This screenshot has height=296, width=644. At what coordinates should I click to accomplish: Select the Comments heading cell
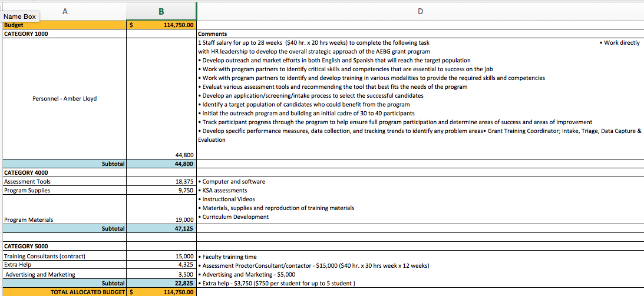(420, 34)
